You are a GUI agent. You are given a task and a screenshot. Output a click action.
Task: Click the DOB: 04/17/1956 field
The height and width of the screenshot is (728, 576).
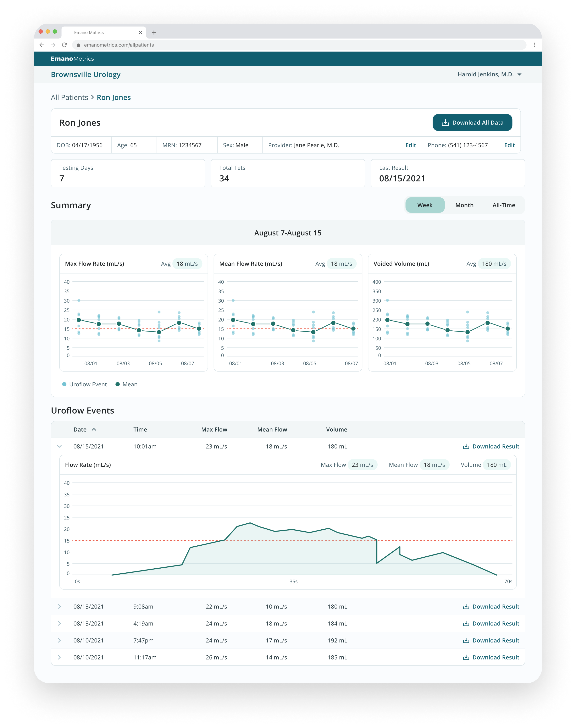[80, 145]
